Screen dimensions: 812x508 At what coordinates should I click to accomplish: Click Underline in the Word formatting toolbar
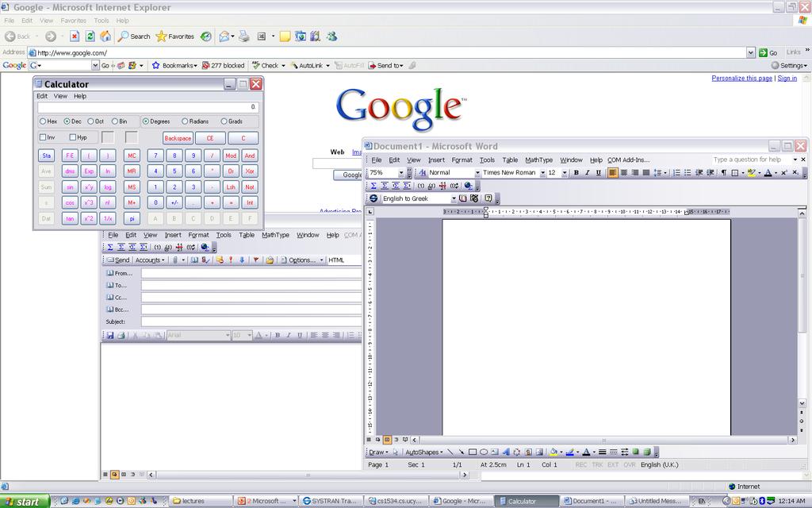[x=599, y=172]
